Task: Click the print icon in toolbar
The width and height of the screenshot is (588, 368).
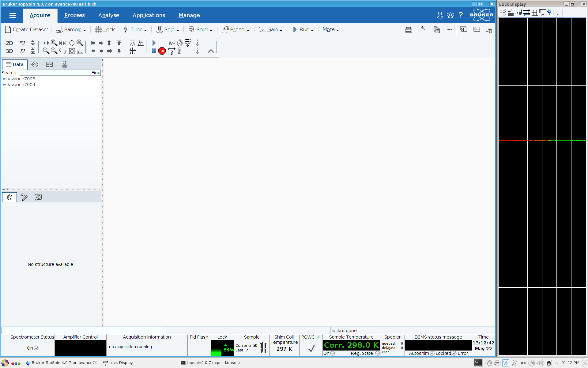Action: coord(408,30)
